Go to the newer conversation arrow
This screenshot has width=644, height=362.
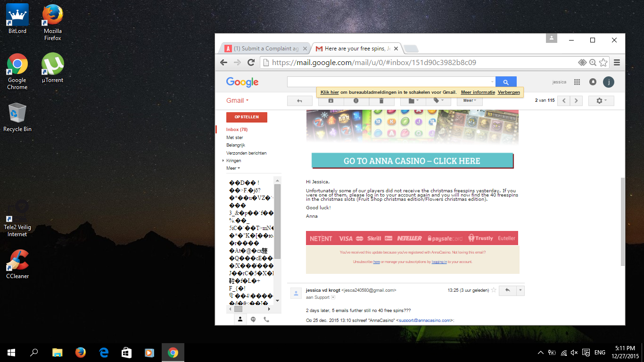click(x=563, y=100)
